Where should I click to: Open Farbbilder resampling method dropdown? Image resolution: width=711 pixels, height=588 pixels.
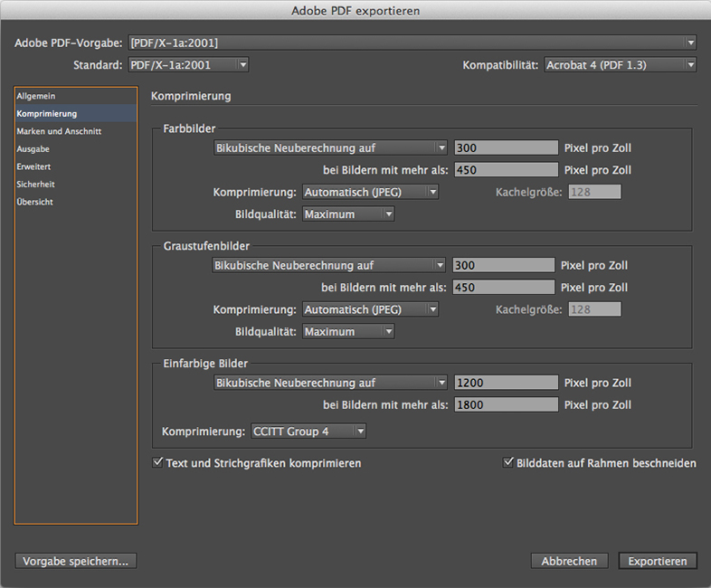tap(330, 147)
